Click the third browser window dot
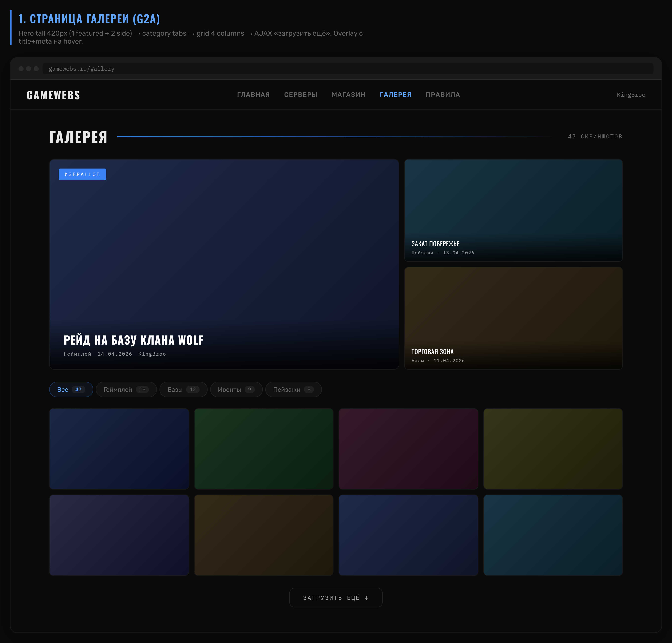This screenshot has width=672, height=643. click(x=36, y=69)
